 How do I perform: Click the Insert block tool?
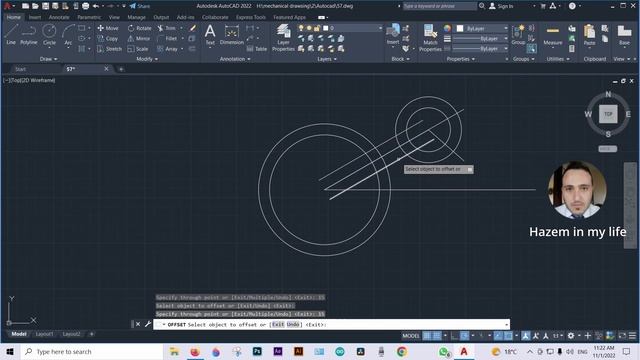[393, 34]
